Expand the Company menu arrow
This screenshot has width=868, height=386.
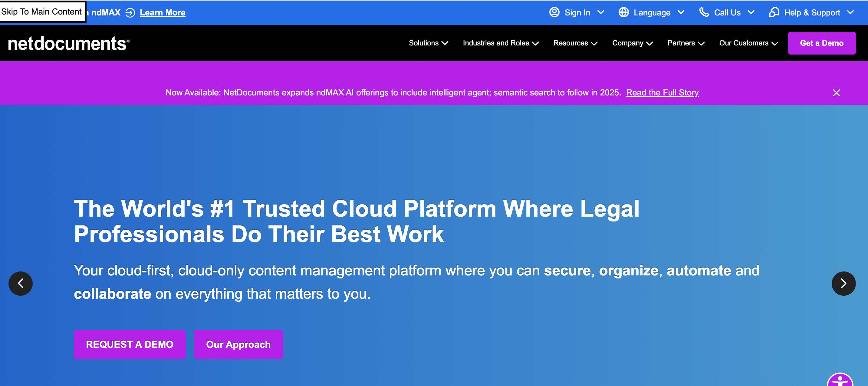point(650,43)
